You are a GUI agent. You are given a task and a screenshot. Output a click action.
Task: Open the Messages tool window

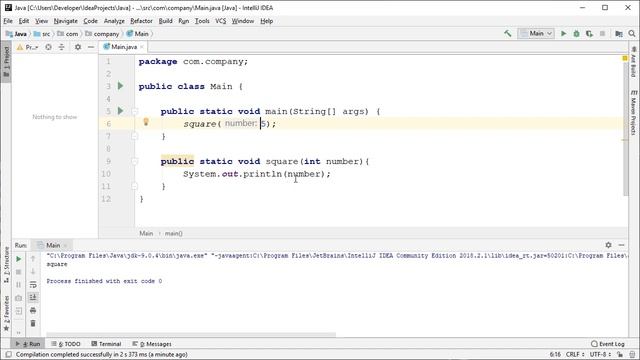click(x=152, y=344)
